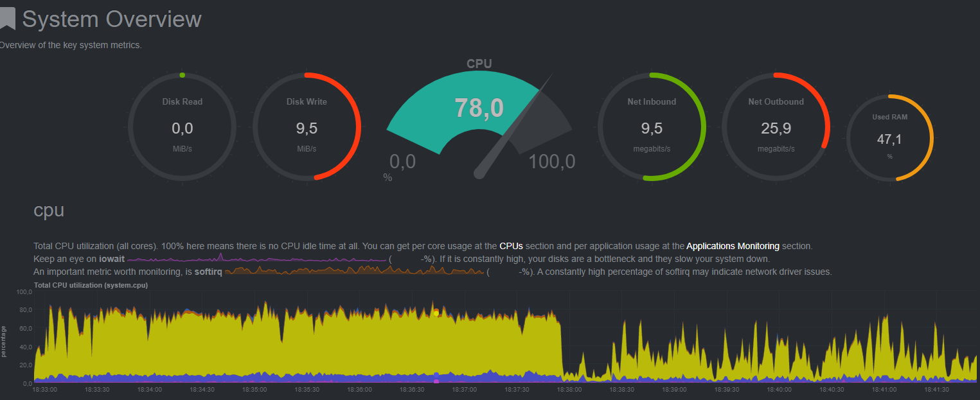Click the yellow highlighted point on CPU chart

click(436, 313)
